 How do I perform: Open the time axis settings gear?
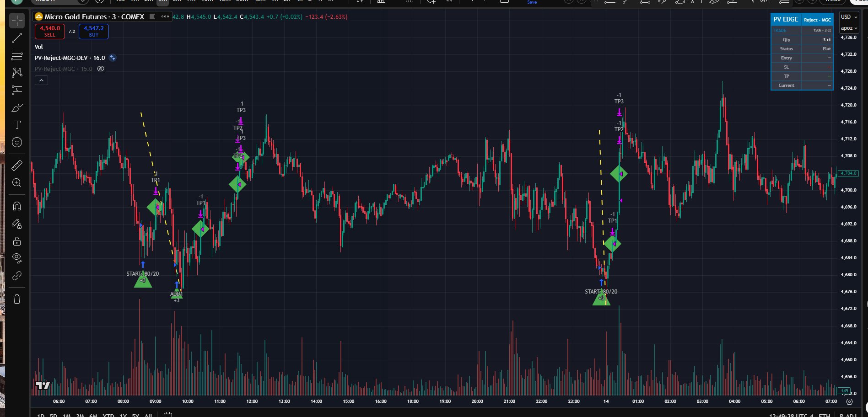[x=850, y=401]
